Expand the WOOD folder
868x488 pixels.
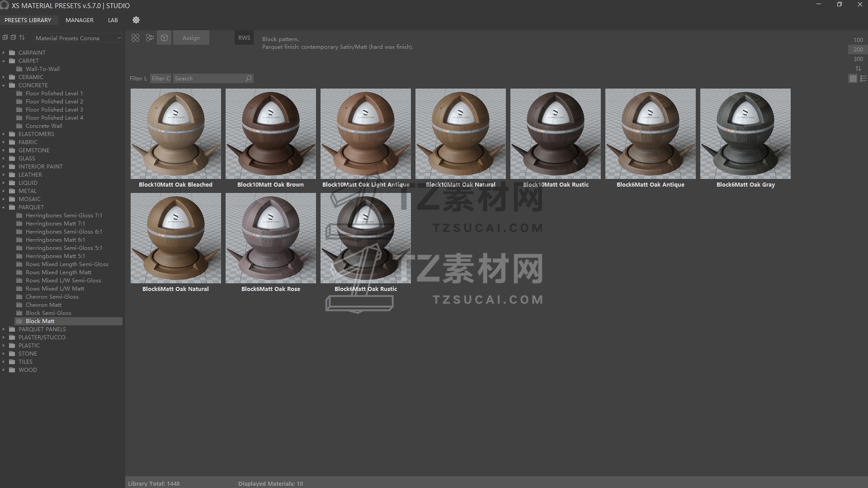click(4, 370)
